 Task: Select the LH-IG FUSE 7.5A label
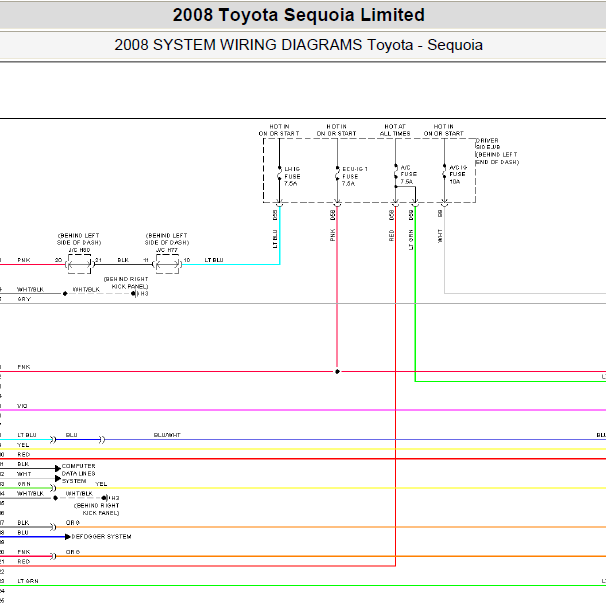[x=292, y=176]
